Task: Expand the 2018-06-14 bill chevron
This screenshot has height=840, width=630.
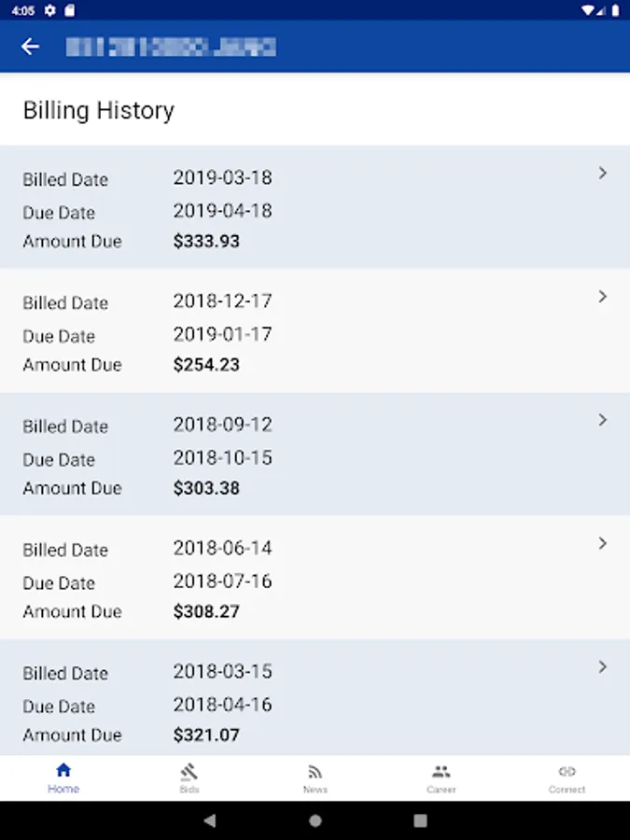Action: 603,543
